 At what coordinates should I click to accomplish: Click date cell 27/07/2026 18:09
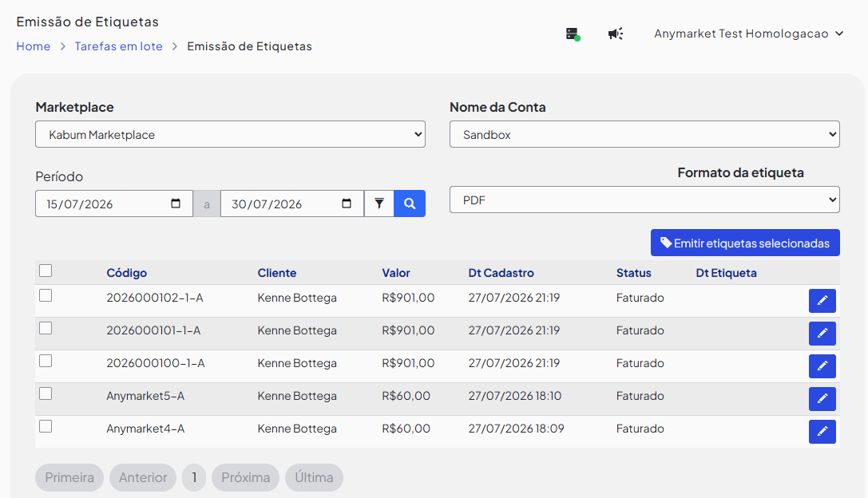[x=516, y=429]
